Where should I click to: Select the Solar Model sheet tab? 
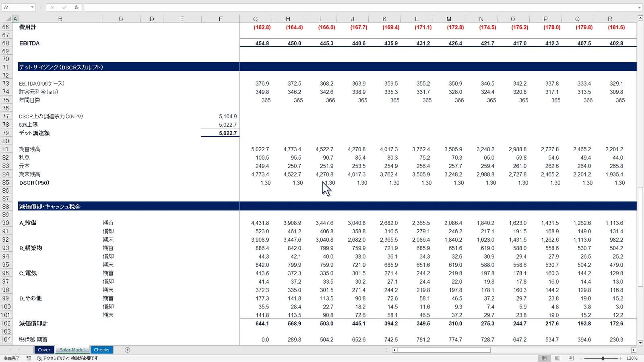[x=72, y=350]
